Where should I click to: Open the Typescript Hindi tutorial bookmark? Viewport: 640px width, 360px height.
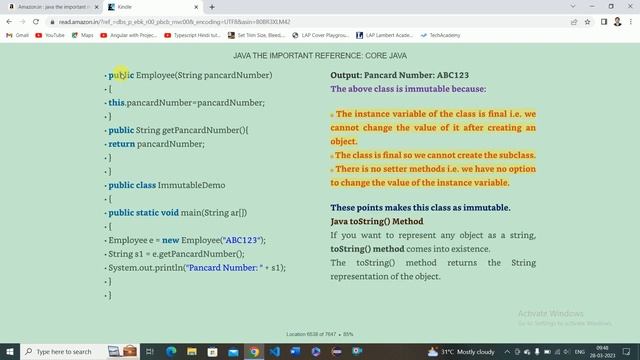click(192, 36)
